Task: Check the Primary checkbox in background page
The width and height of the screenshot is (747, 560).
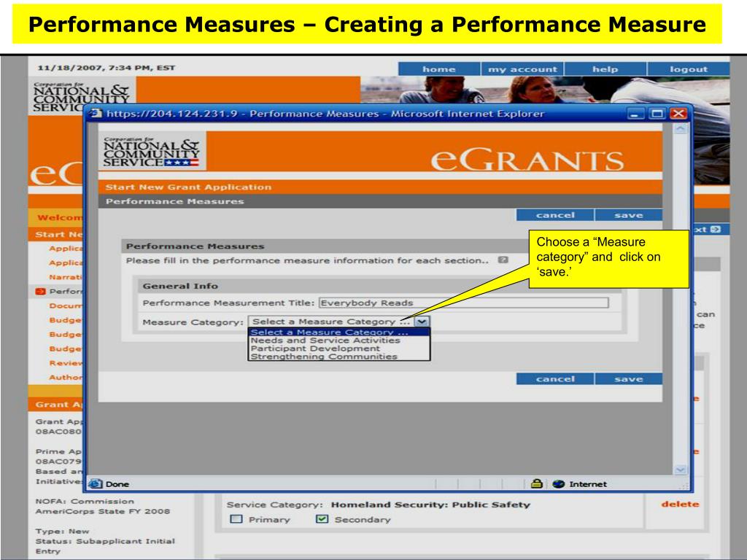Action: tap(236, 519)
